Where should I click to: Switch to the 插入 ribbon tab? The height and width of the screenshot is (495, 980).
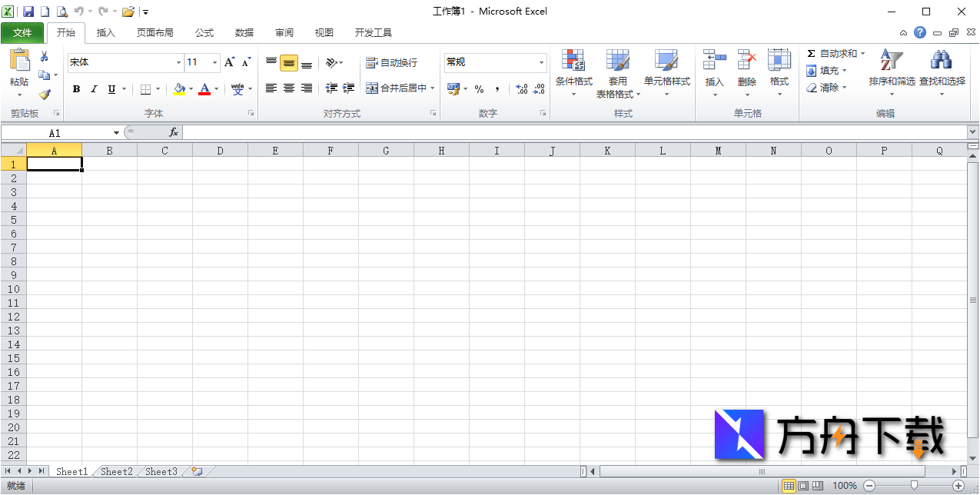(x=105, y=32)
